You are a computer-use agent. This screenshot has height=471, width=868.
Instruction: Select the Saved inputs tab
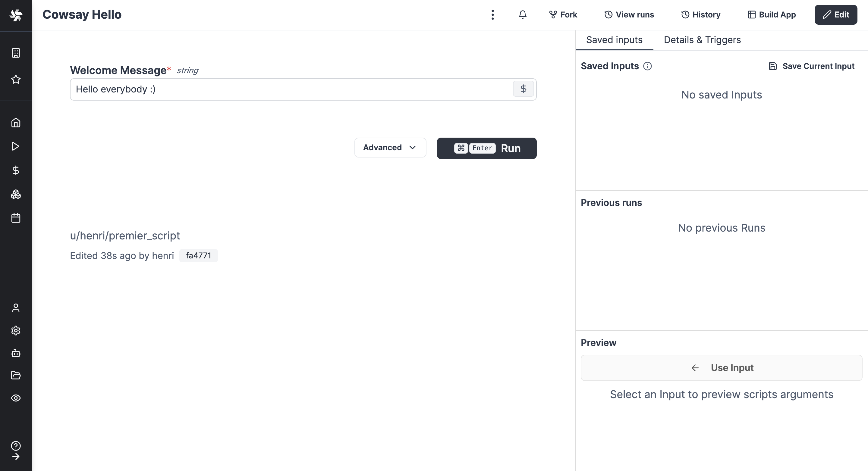pyautogui.click(x=614, y=39)
